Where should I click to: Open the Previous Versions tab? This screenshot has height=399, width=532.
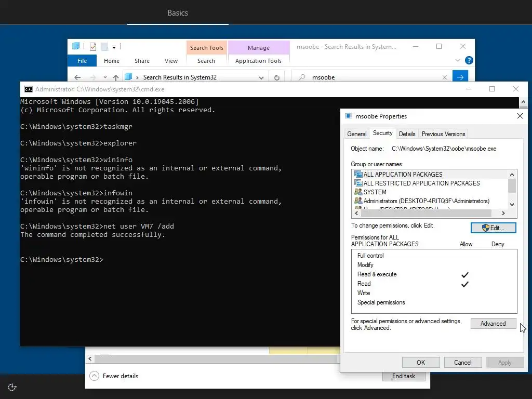point(443,134)
